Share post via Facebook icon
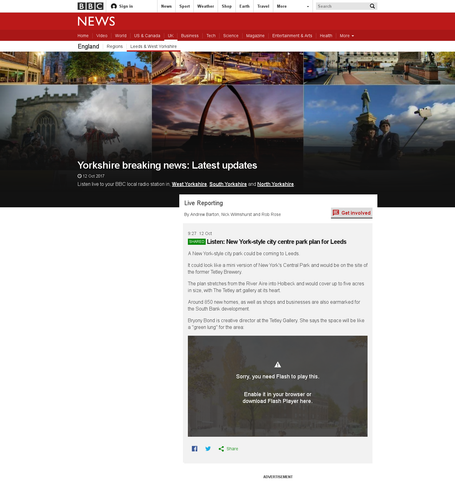Screen dimensions: 455x500 click(195, 449)
